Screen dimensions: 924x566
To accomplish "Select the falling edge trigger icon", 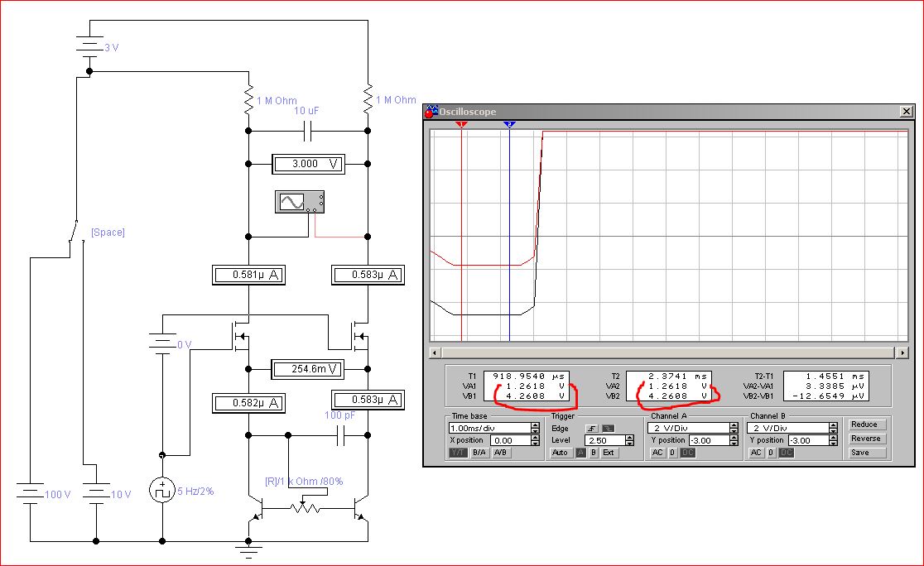I will (x=607, y=428).
